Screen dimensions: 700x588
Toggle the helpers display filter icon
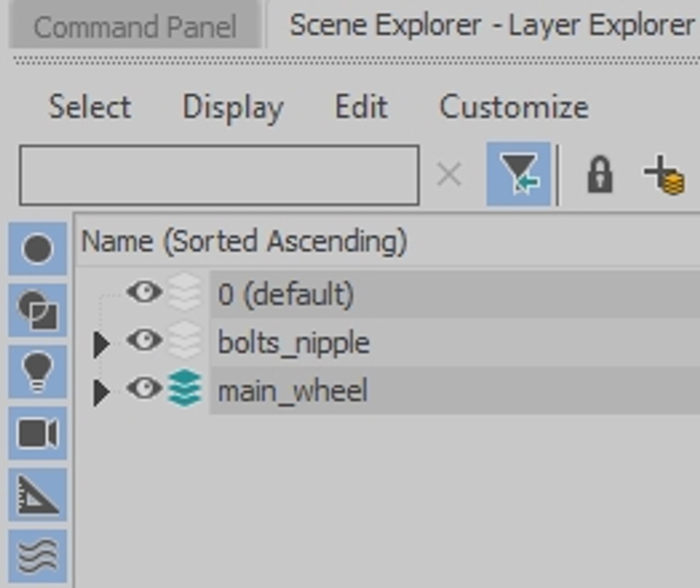pyautogui.click(x=37, y=495)
